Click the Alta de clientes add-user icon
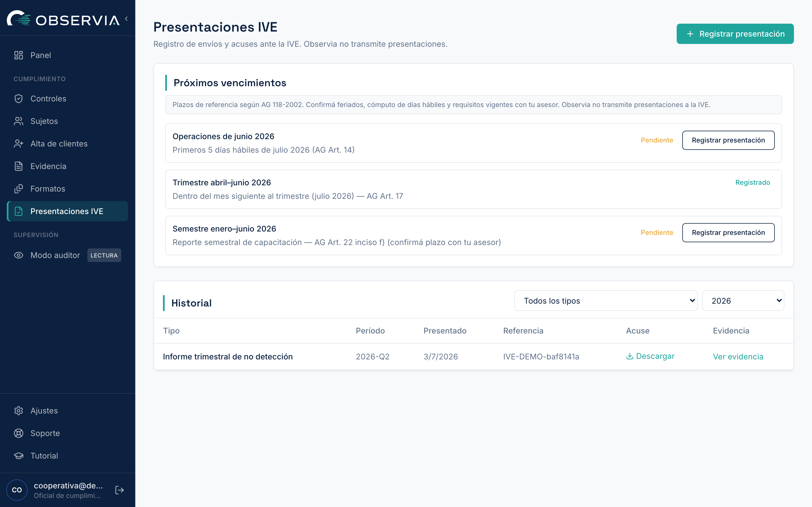This screenshot has width=812, height=507. click(x=18, y=144)
